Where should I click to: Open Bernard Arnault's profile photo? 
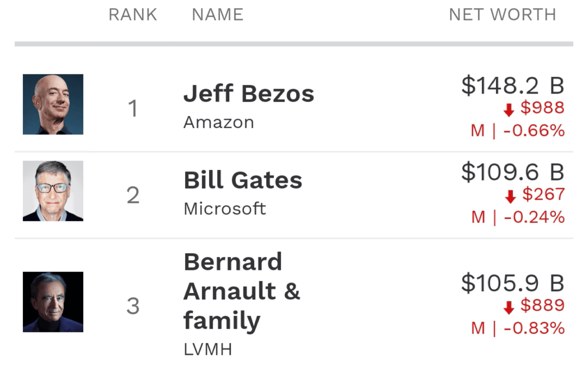(53, 302)
